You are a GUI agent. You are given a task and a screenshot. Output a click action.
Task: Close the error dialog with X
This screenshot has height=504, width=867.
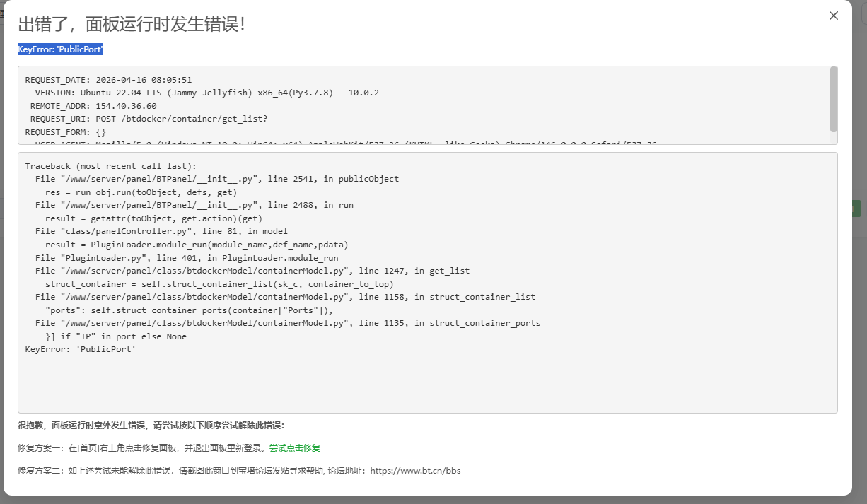coord(834,16)
